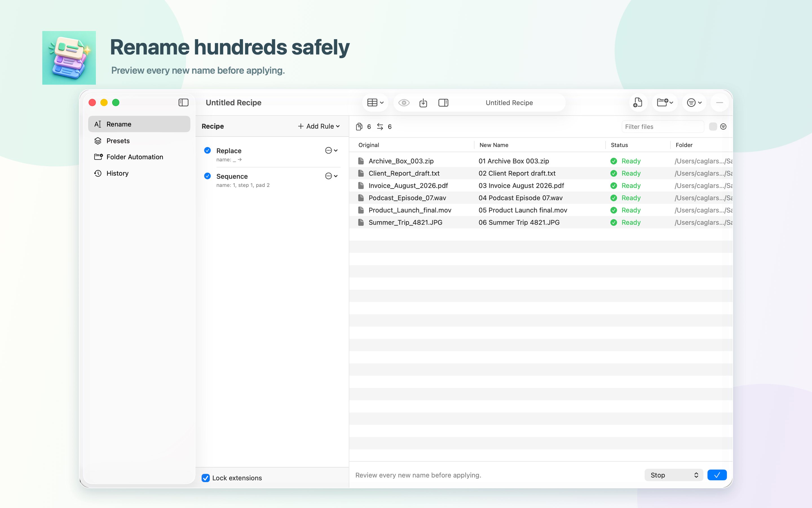Toggle the right inspector panel icon
812x508 pixels.
coord(443,103)
